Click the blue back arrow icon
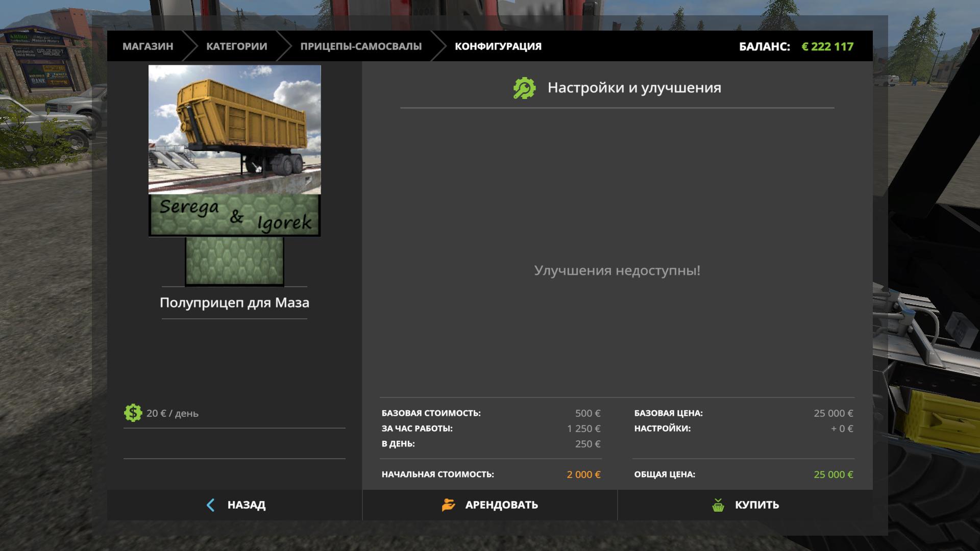Image resolution: width=980 pixels, height=551 pixels. [x=210, y=505]
